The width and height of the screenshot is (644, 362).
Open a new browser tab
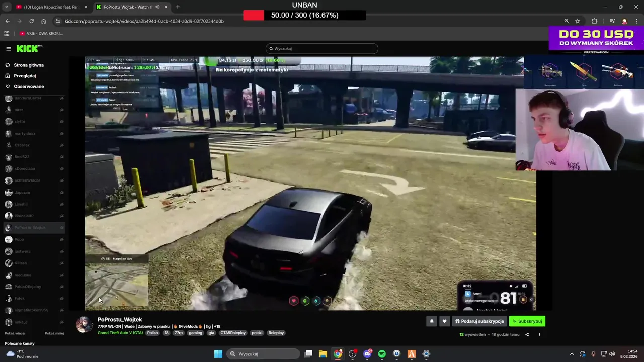[x=178, y=7]
